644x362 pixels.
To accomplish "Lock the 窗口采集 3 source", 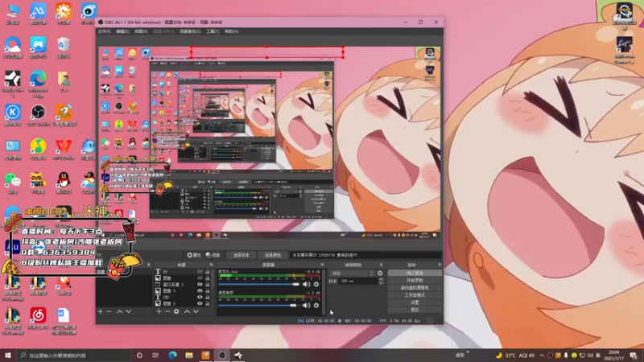I will click(208, 285).
